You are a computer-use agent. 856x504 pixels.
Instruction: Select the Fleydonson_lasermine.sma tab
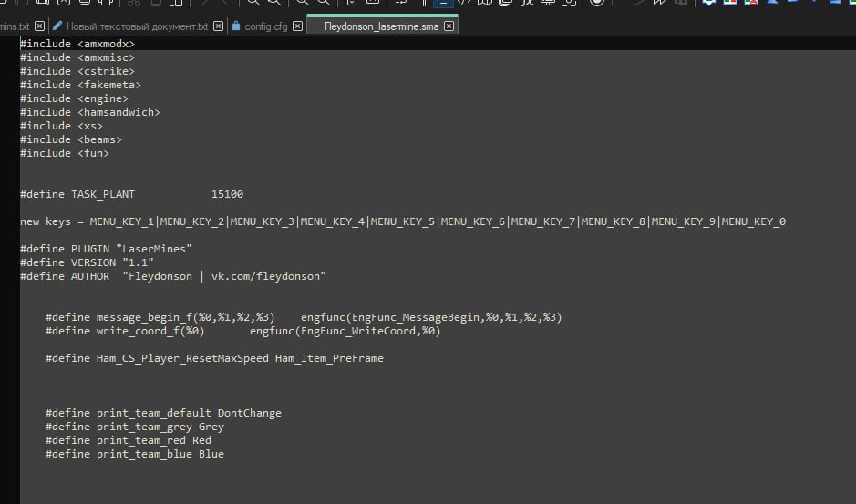381,26
